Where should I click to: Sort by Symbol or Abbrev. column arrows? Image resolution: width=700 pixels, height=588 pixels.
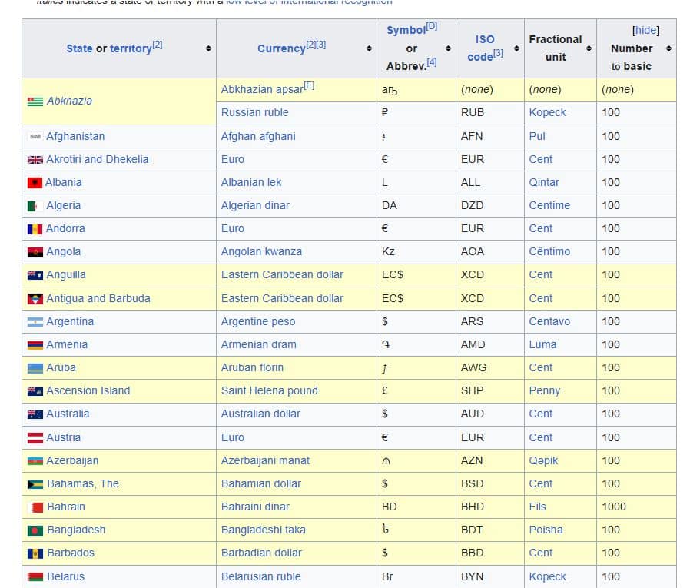[x=447, y=48]
